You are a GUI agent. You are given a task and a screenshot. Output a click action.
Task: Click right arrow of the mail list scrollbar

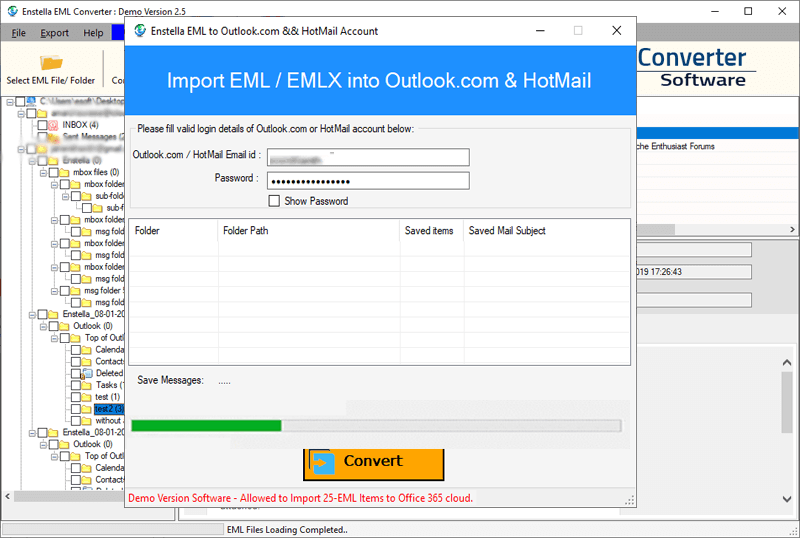click(x=792, y=230)
